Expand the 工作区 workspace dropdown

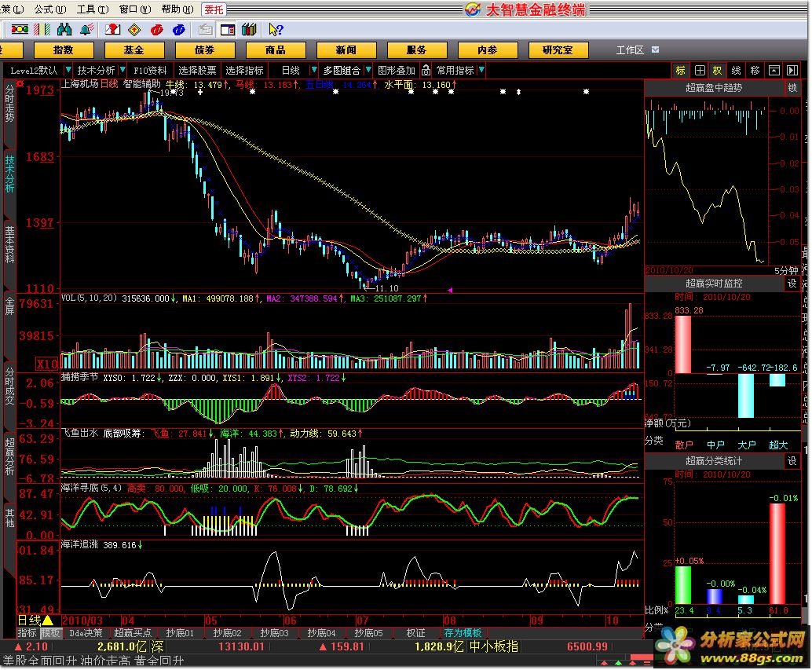pos(655,49)
